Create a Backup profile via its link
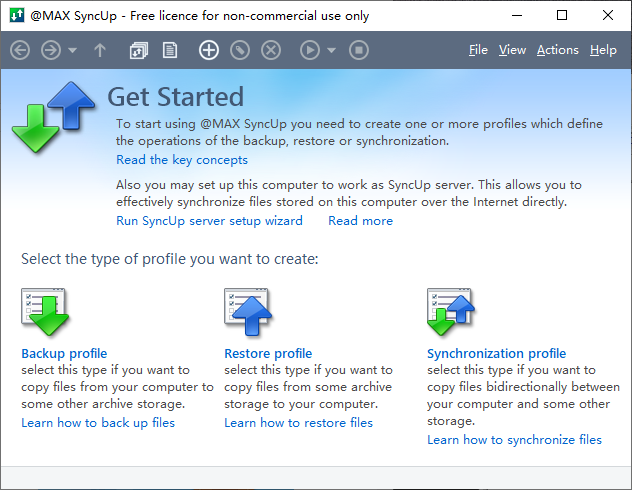This screenshot has width=632, height=490. point(64,353)
